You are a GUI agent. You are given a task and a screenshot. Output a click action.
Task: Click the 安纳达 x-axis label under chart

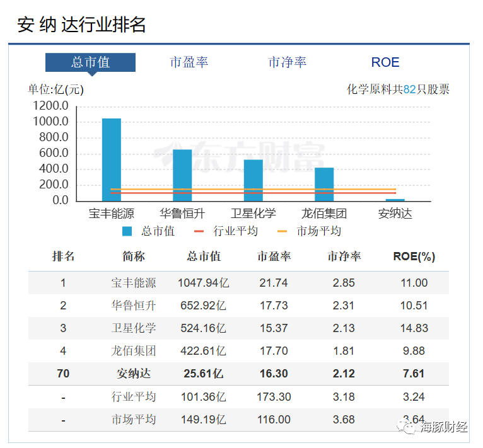click(395, 214)
